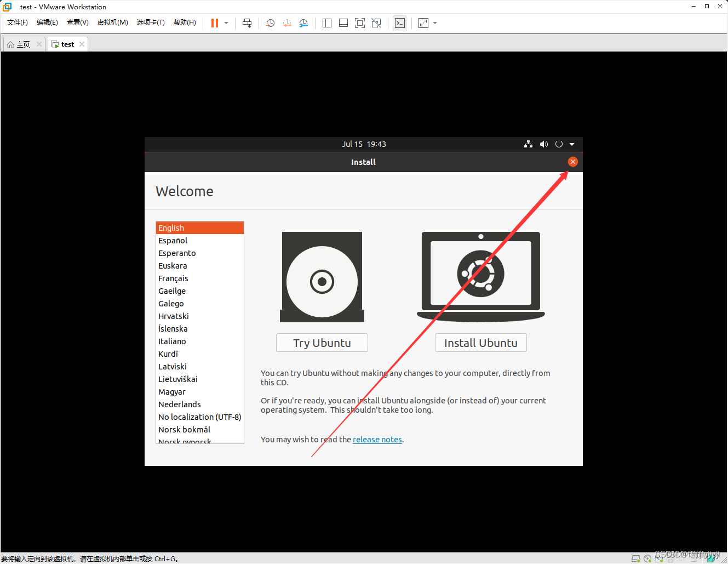
Task: Select Kurdî in the language list
Action: coord(200,354)
